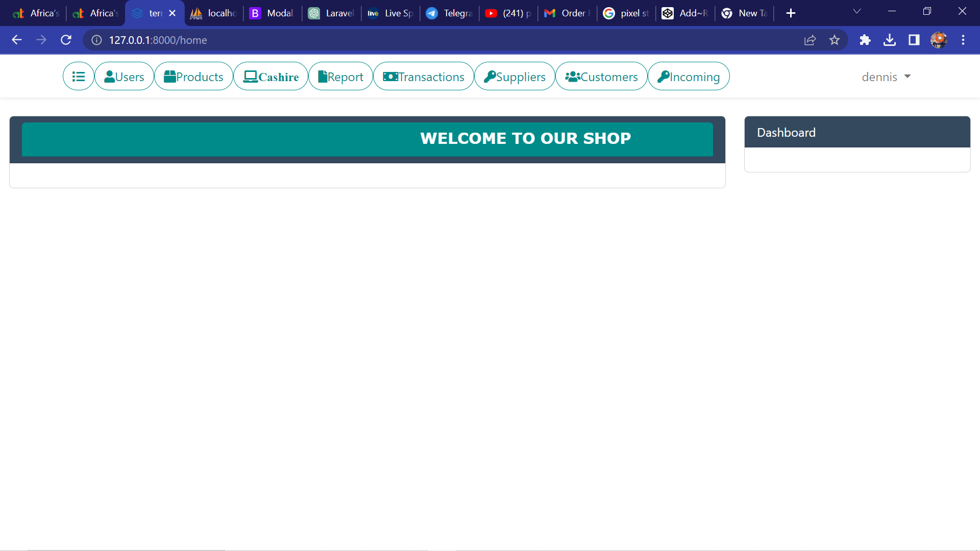The width and height of the screenshot is (980, 551).
Task: Click the WELCOME TO OUR SHOP banner
Action: coord(367,139)
